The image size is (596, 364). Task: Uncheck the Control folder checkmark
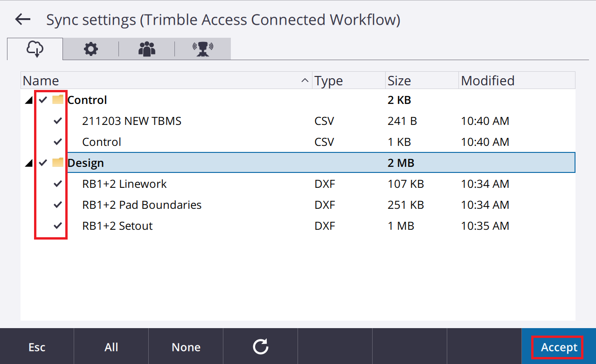[x=42, y=100]
